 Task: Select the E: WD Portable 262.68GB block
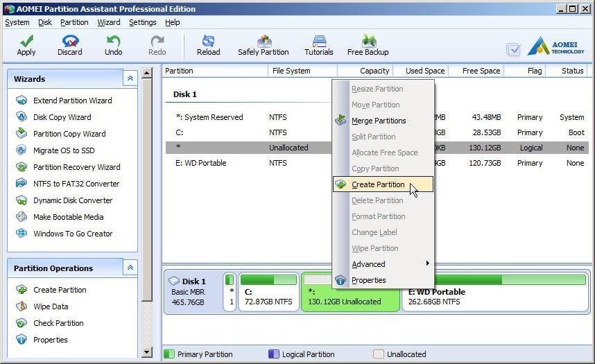(495, 291)
